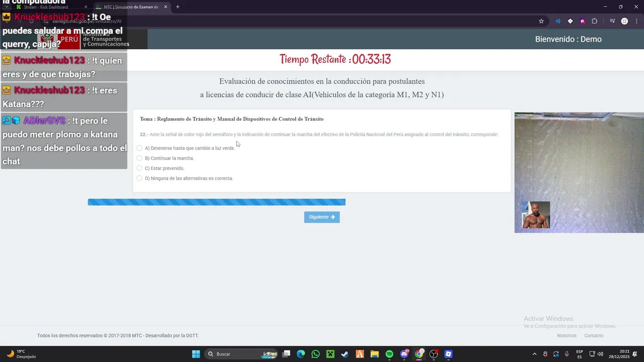This screenshot has width=644, height=362.
Task: Open OBS Studio from the taskbar
Action: pos(434,354)
